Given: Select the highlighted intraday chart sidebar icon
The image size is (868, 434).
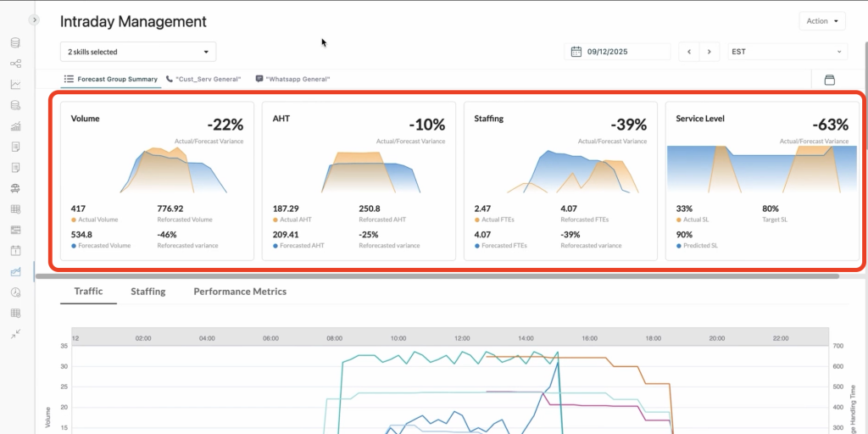Looking at the screenshot, I should click(x=15, y=271).
